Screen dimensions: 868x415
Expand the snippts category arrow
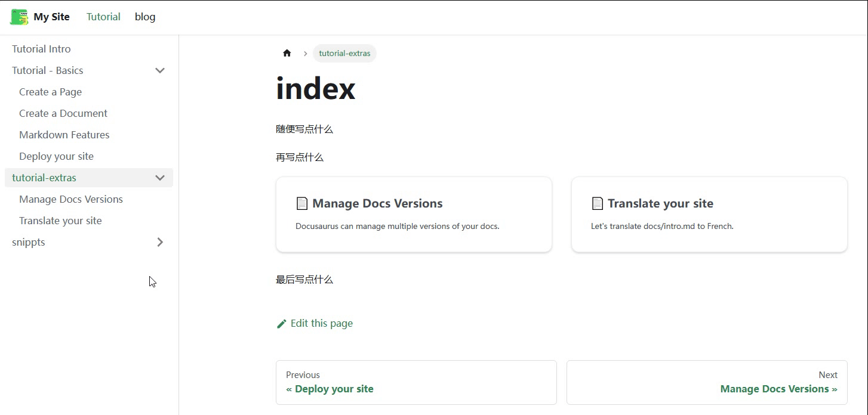(x=160, y=242)
